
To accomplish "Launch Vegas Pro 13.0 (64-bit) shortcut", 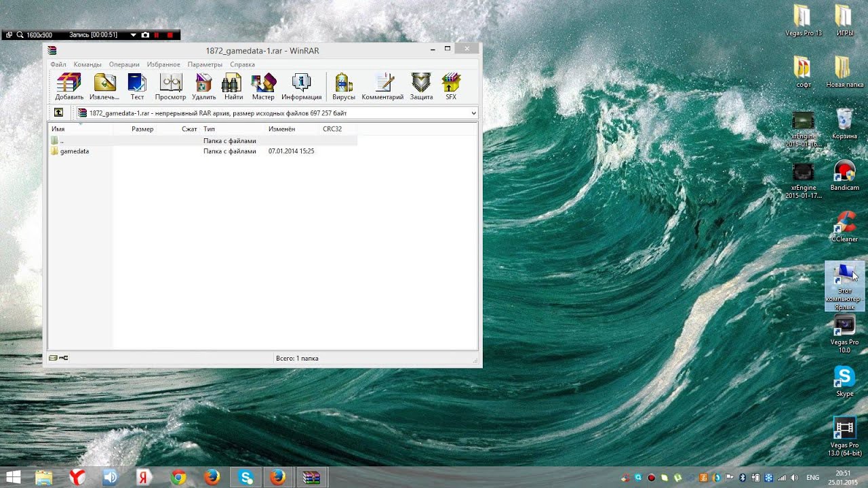I will point(844,436).
